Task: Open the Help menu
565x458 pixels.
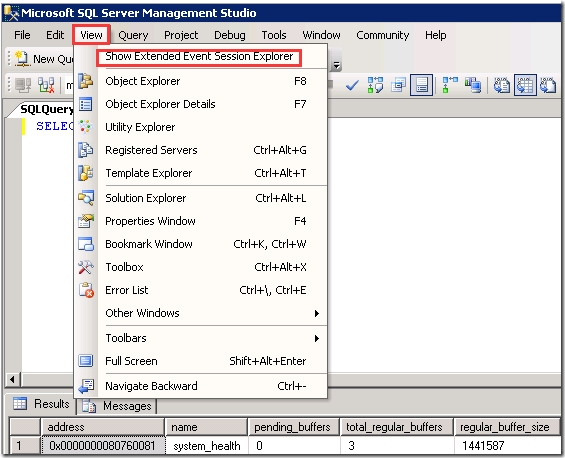Action: 436,35
